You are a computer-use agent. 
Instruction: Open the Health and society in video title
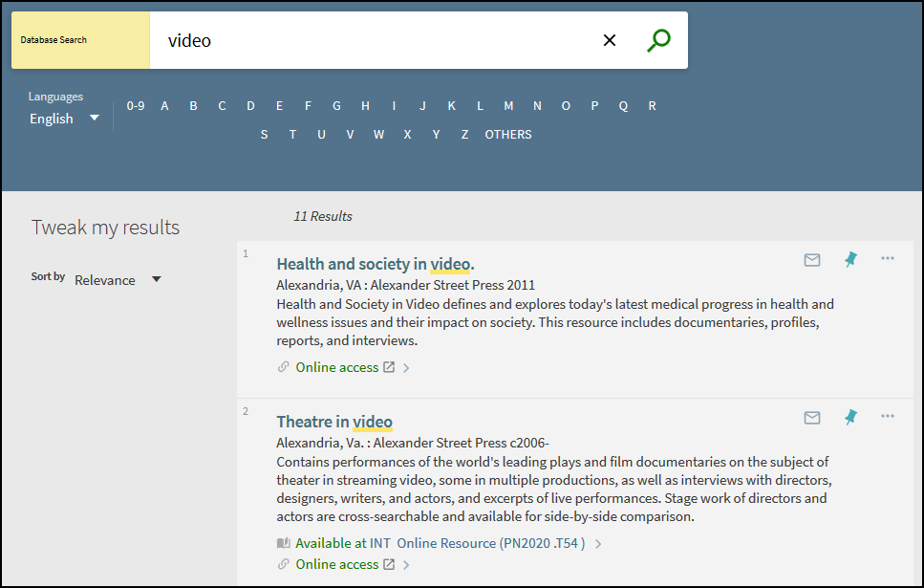375,264
